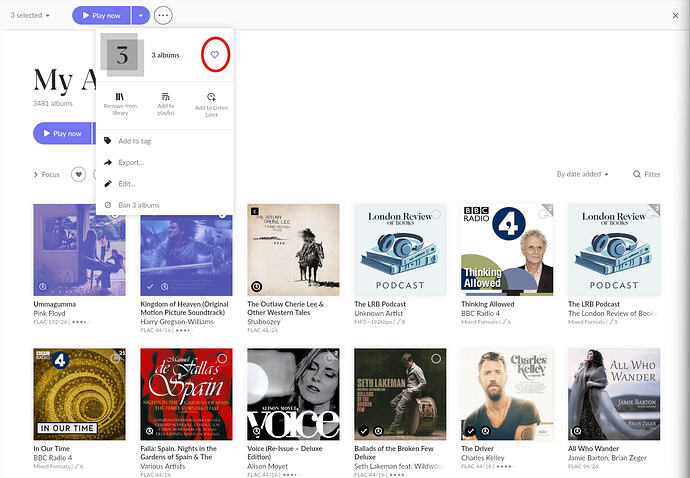Select the Falla Spain album circle

[222, 358]
